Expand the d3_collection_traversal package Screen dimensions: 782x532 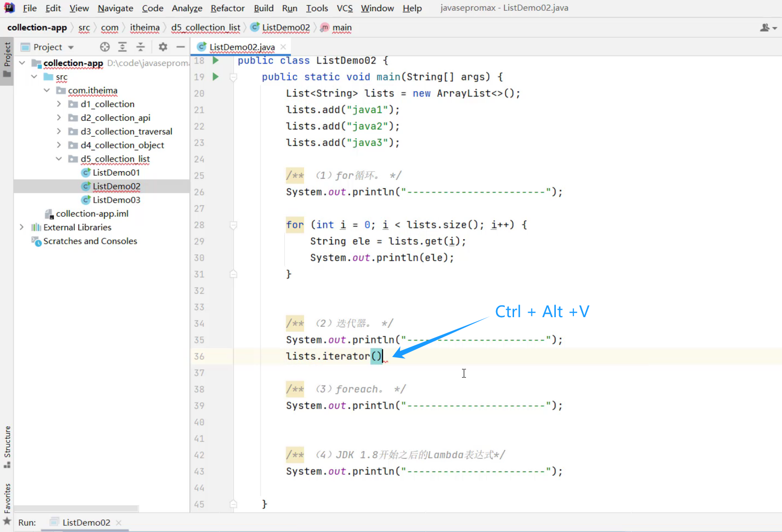click(x=59, y=131)
